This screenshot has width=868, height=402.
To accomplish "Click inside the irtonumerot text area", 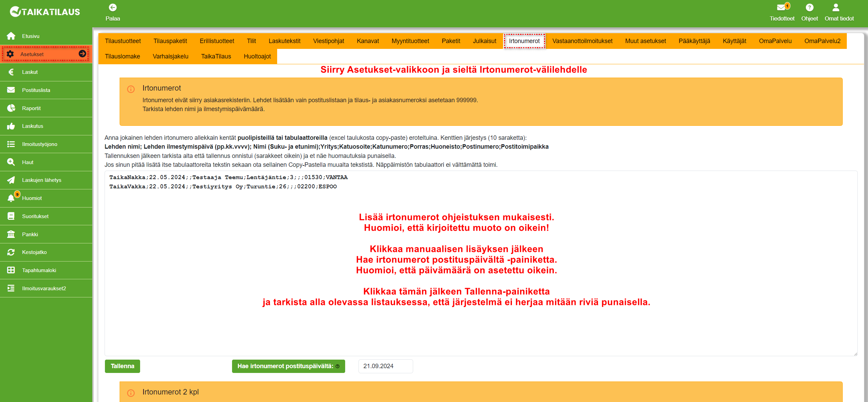I will click(x=481, y=263).
